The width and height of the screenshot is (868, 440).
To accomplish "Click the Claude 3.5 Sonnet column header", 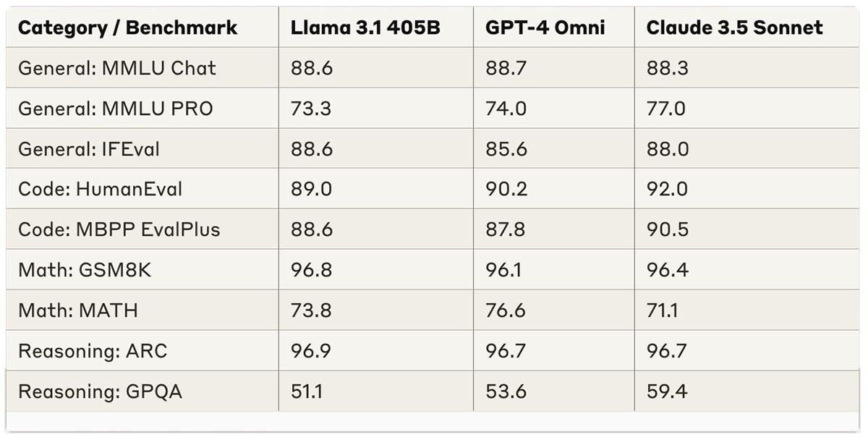I will click(x=734, y=28).
